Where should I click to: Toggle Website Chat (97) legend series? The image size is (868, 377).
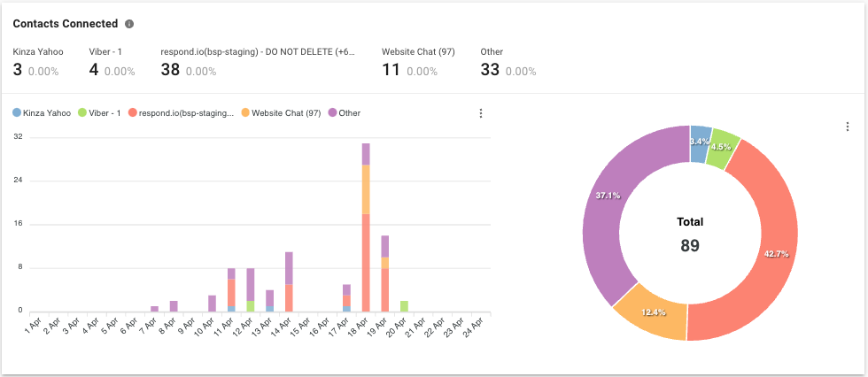pos(281,113)
